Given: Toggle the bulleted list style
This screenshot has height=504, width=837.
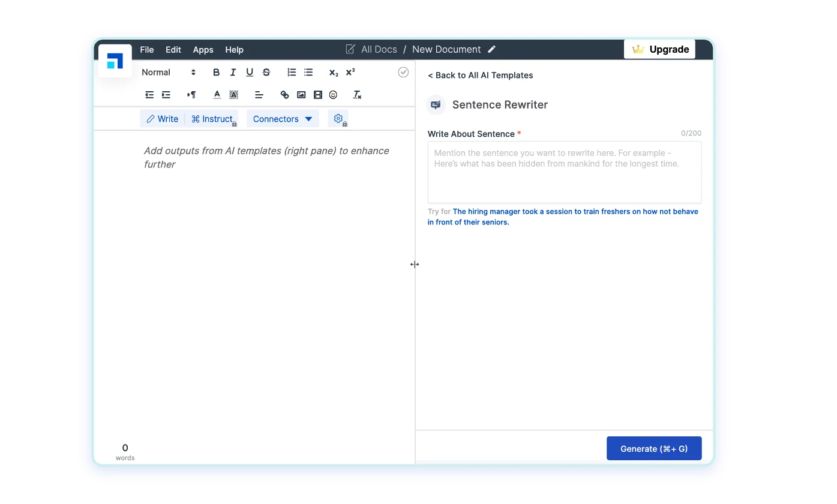Looking at the screenshot, I should click(x=308, y=72).
